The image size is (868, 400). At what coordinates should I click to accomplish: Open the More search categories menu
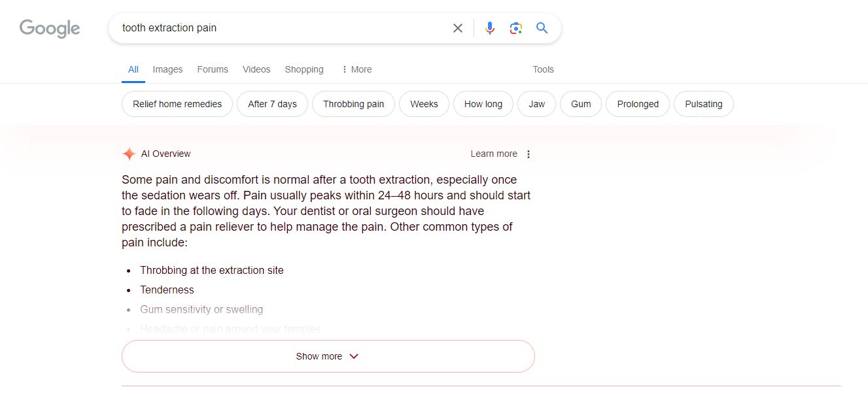(x=356, y=69)
